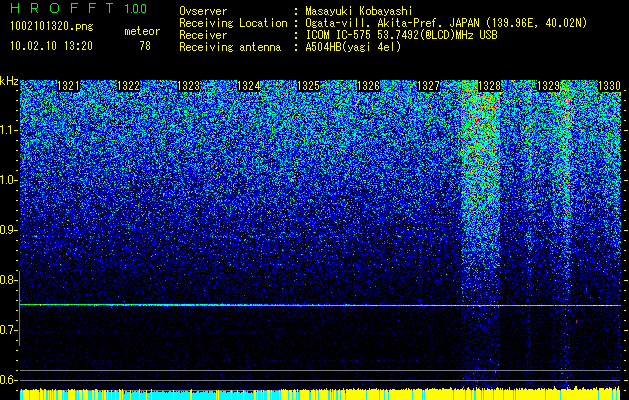Click the 1324 time marker
This screenshot has width=629, height=400.
click(x=249, y=86)
